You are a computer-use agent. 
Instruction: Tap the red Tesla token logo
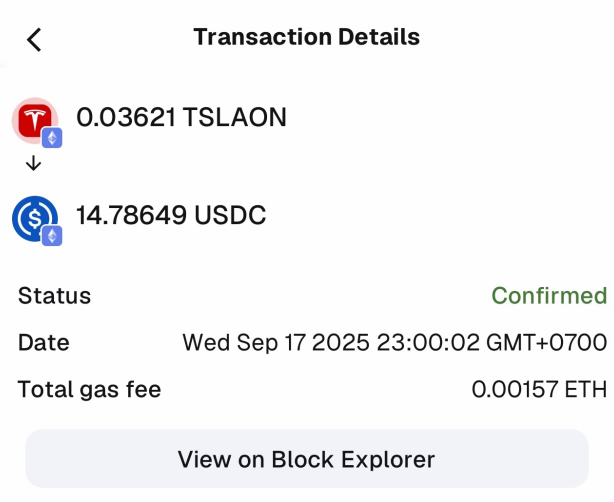point(33,118)
